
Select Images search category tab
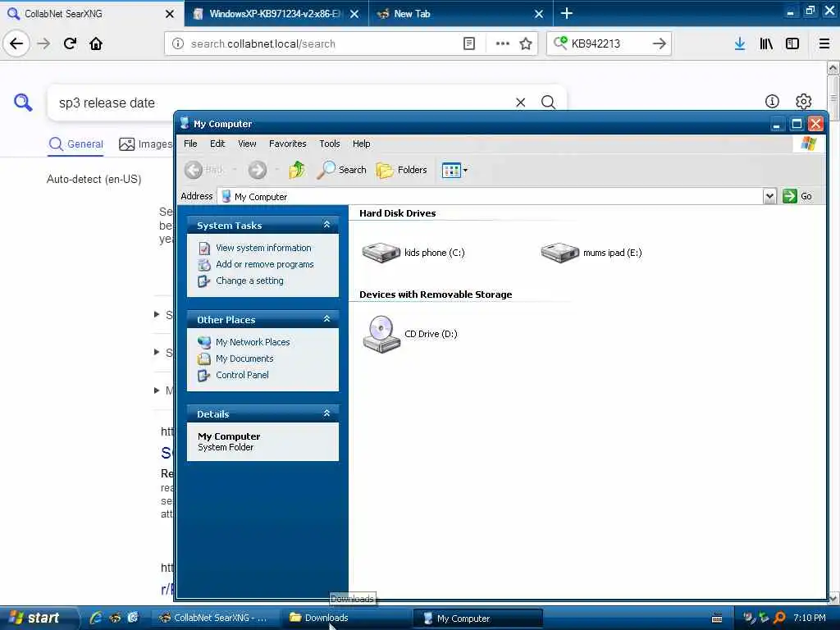point(146,144)
